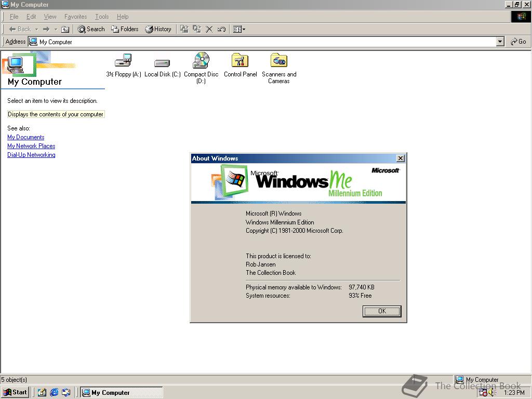Image resolution: width=532 pixels, height=399 pixels.
Task: Close the About Windows dialog
Action: click(401, 158)
